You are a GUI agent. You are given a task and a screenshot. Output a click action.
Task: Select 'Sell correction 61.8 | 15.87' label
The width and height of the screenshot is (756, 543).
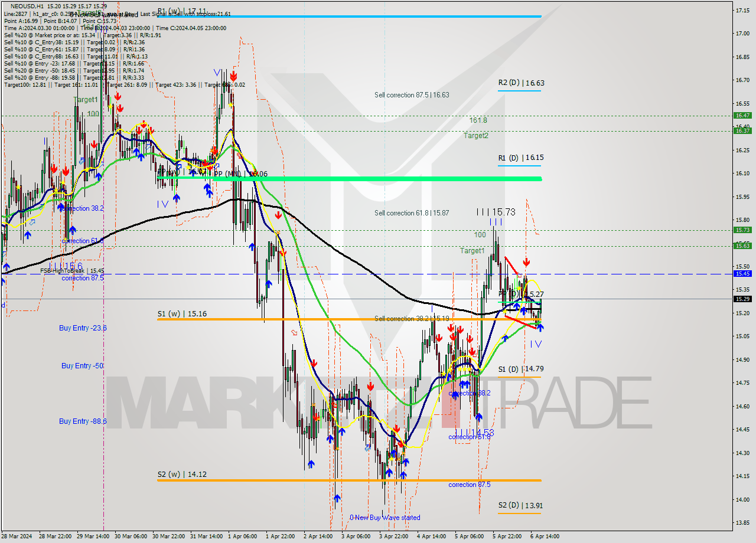tap(412, 213)
